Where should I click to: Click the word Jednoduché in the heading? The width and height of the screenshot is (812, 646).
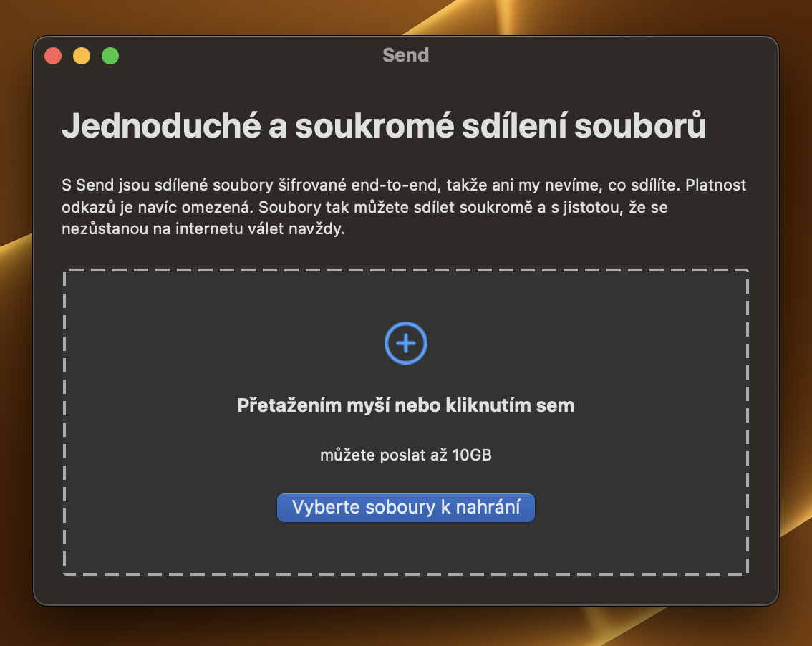point(161,125)
